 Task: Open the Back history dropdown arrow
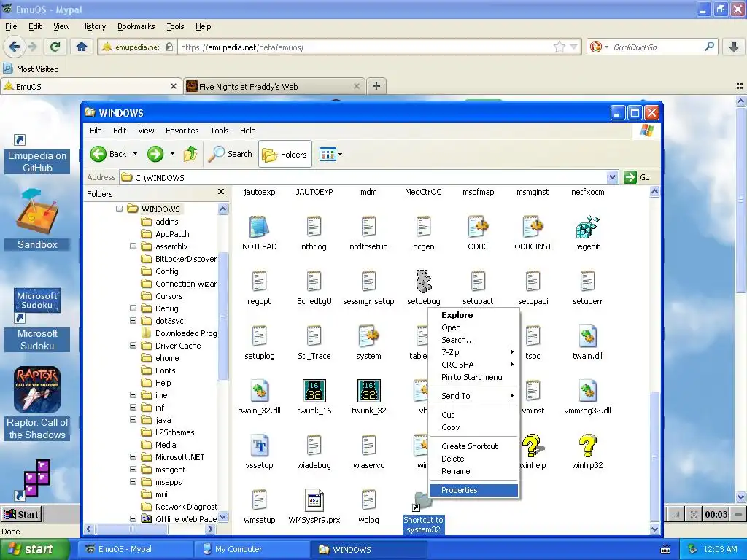click(x=135, y=154)
